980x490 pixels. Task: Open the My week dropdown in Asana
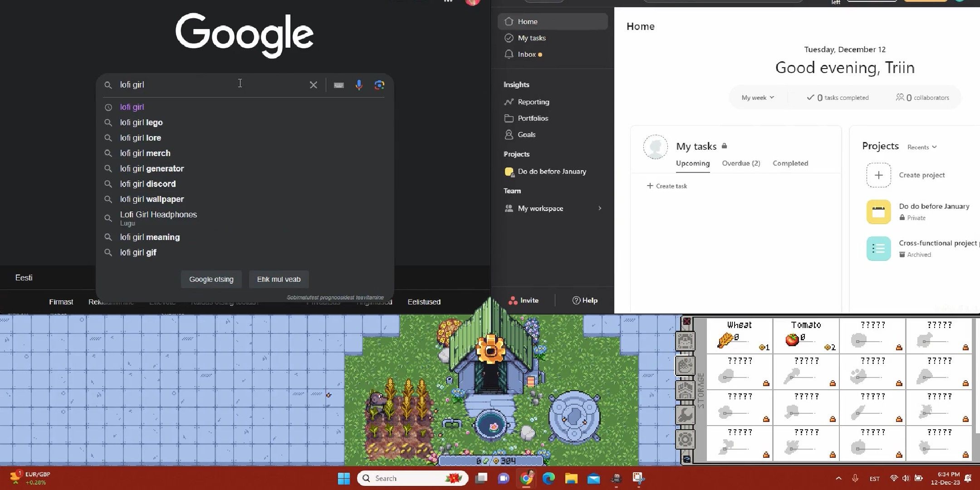pyautogui.click(x=758, y=98)
